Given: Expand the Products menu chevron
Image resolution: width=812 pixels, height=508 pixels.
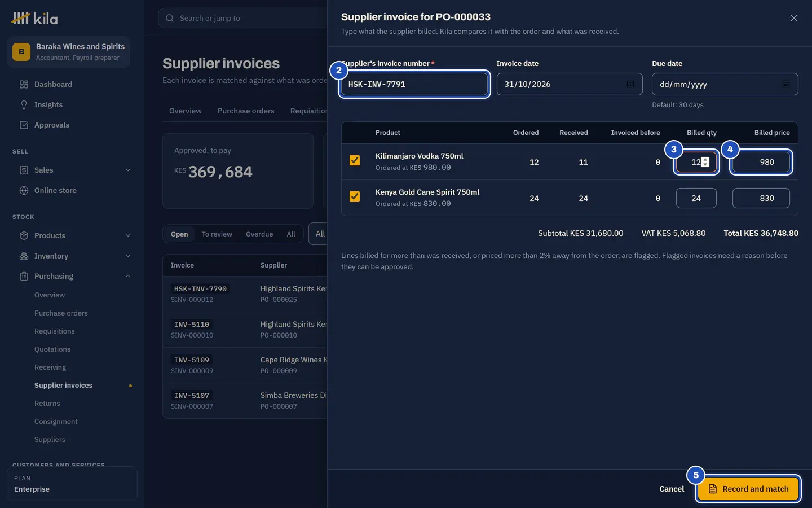Looking at the screenshot, I should click(x=128, y=236).
